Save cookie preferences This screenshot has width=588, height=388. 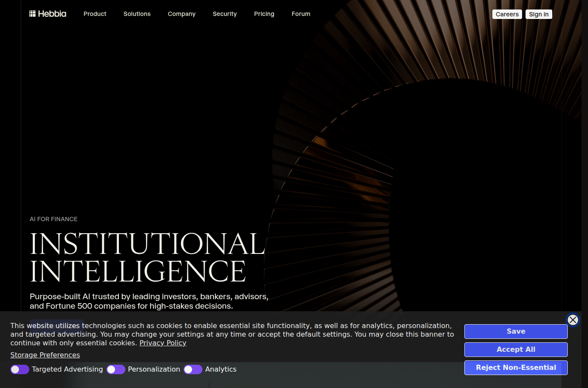click(516, 332)
